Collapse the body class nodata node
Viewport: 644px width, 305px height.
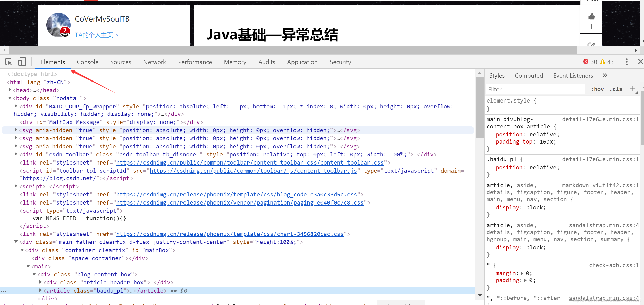click(x=10, y=98)
